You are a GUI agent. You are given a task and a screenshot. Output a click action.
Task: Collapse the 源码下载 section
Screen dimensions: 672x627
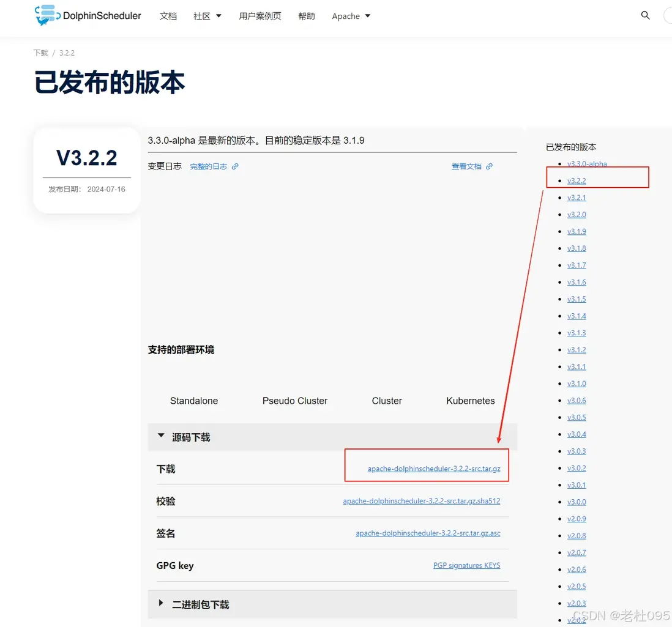pos(332,437)
